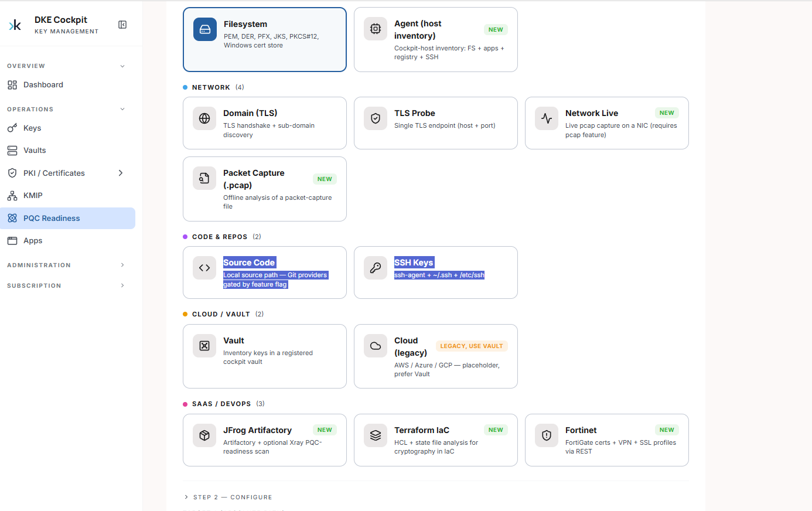Click the Apps window icon
This screenshot has height=511, width=812.
click(x=12, y=241)
